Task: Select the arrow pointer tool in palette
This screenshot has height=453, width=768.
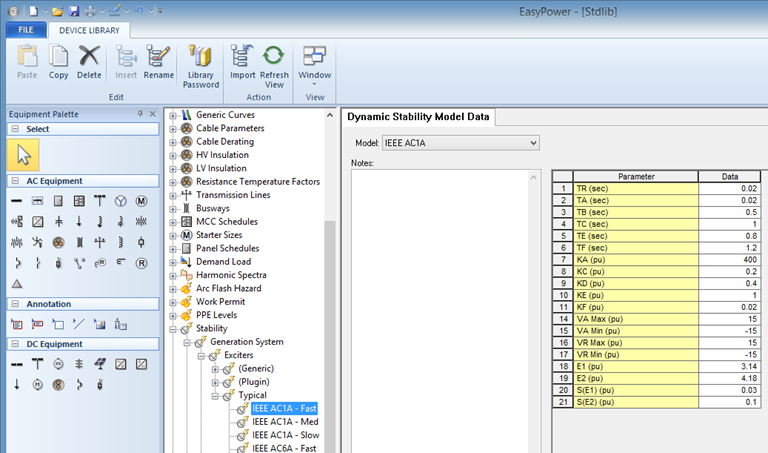Action: pyautogui.click(x=23, y=154)
